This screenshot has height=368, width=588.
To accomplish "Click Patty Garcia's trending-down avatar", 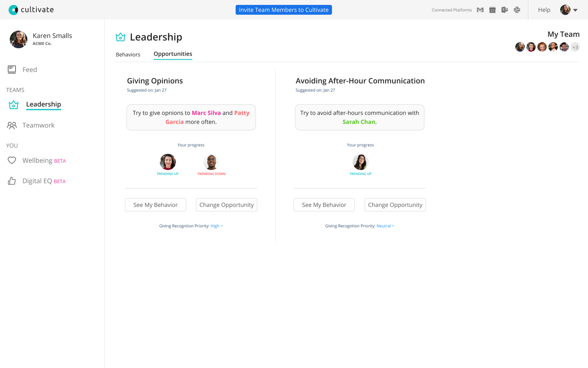I will pyautogui.click(x=212, y=162).
